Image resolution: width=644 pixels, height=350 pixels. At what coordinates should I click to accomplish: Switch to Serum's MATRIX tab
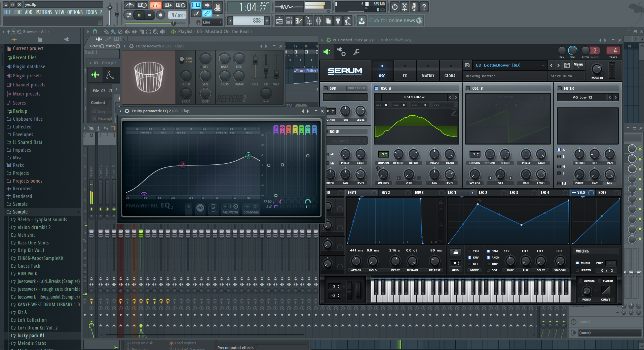tap(427, 71)
